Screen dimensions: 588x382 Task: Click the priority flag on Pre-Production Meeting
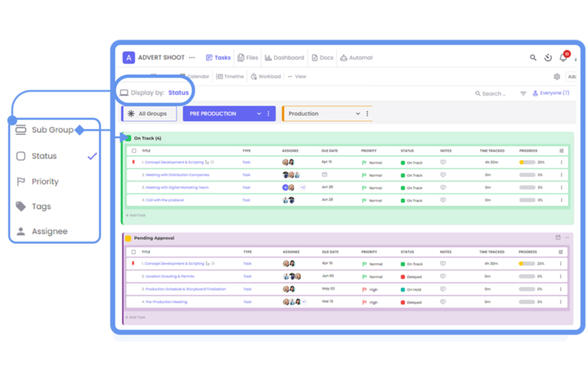pyautogui.click(x=363, y=302)
